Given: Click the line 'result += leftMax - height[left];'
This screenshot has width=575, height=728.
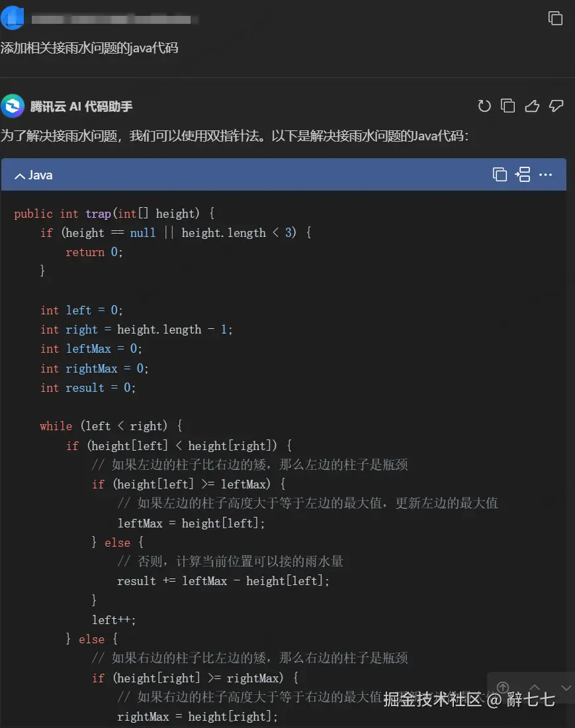Looking at the screenshot, I should 223,581.
